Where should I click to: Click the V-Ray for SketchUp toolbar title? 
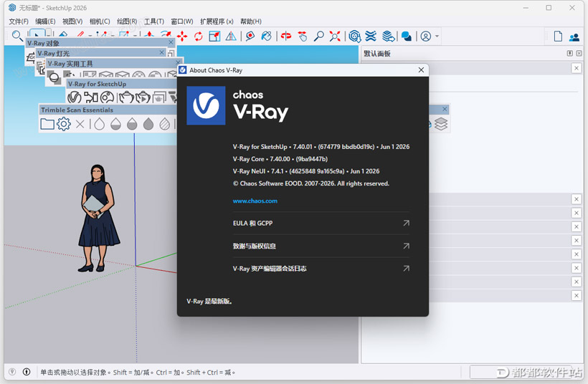coord(97,84)
